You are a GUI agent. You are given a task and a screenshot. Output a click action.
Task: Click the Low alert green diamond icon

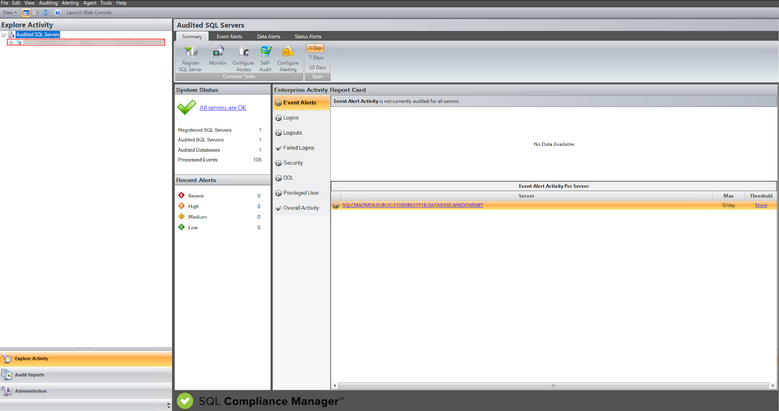181,227
